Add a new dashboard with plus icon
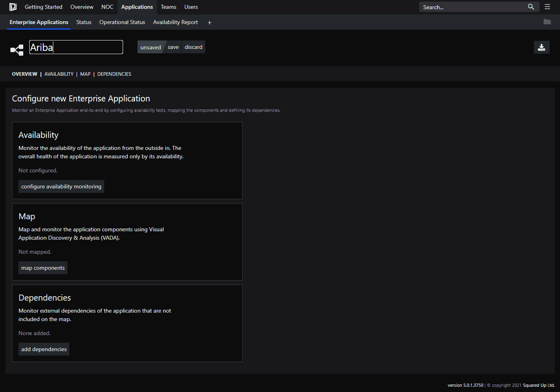Viewport: 560px width, 392px height. point(209,22)
